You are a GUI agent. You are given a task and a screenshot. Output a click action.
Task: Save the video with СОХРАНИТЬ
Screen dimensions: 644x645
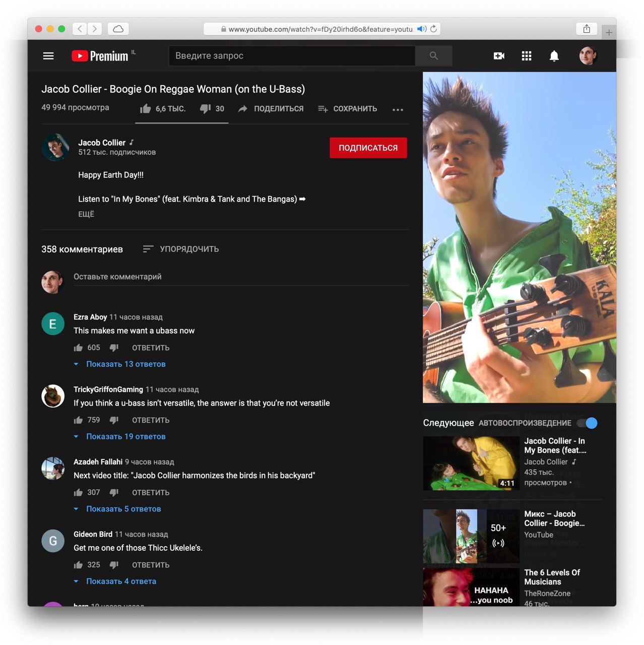[348, 109]
